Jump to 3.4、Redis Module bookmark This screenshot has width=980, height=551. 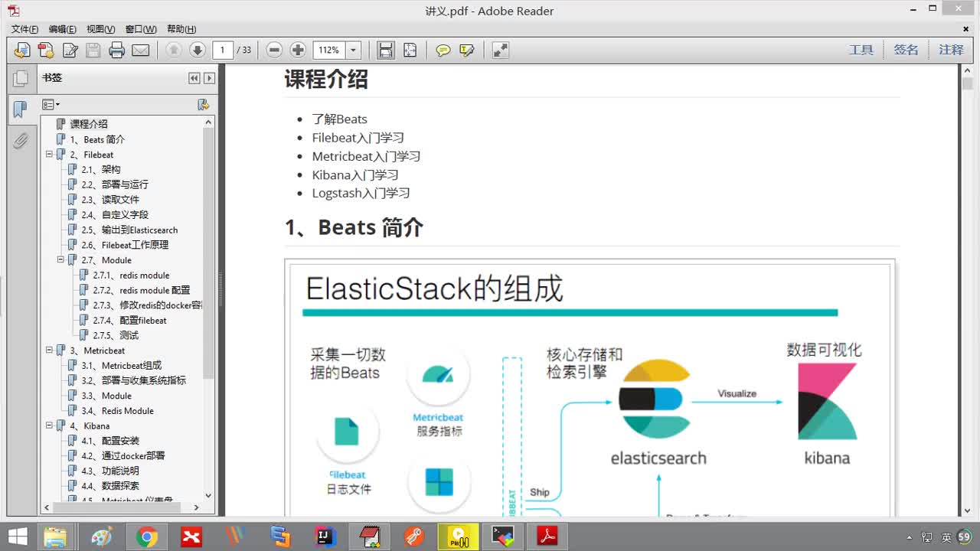point(118,411)
